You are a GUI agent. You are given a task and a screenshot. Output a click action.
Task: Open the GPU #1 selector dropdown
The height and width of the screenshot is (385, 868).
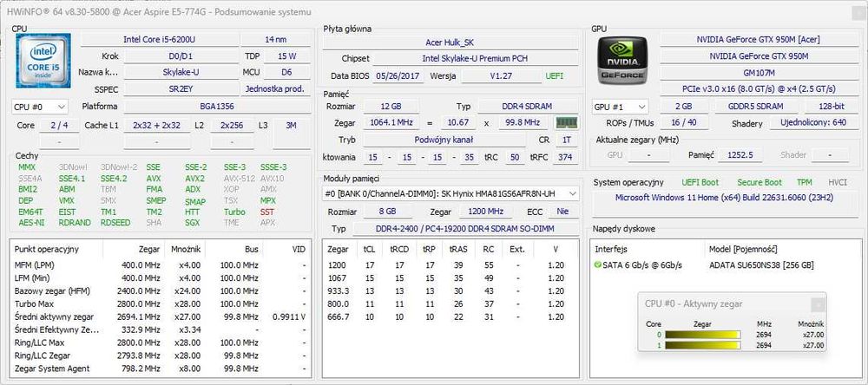[x=620, y=106]
